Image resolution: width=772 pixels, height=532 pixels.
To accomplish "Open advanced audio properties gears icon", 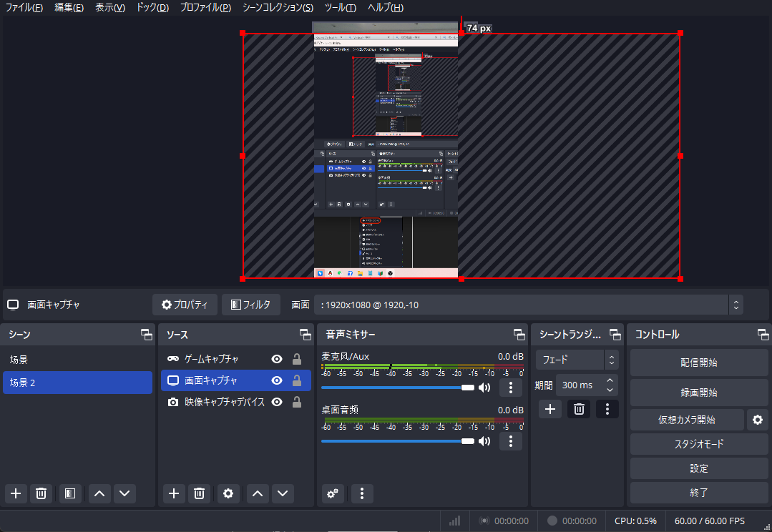I will [332, 493].
